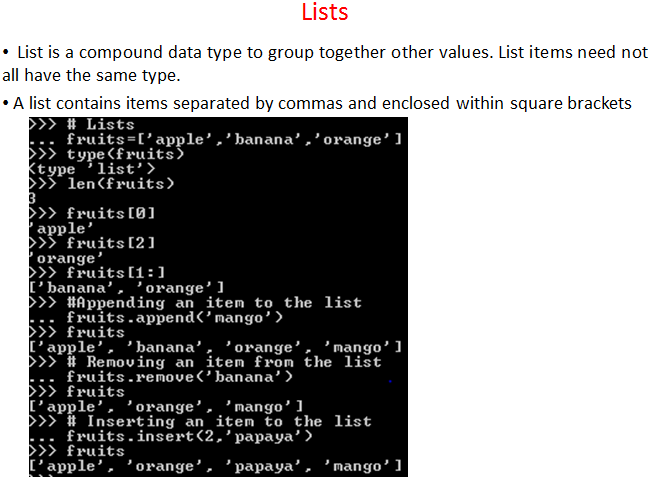Click the fruits.insert(2,'papaya') line
The width and height of the screenshot is (652, 482).
pos(171,436)
